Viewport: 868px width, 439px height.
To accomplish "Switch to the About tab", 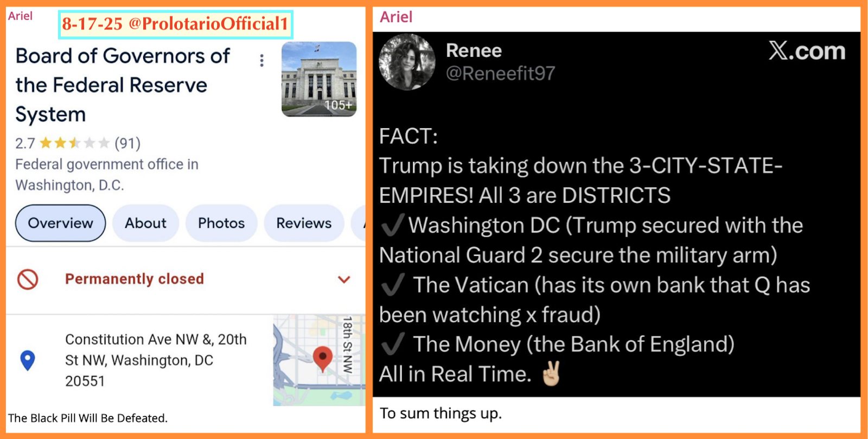I will pos(145,223).
